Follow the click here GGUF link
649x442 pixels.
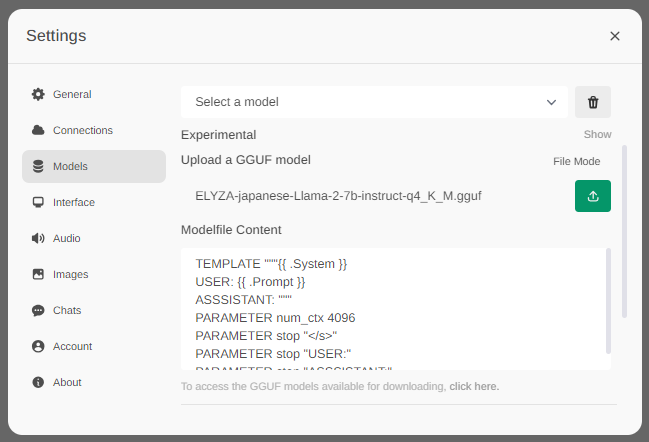pos(474,386)
